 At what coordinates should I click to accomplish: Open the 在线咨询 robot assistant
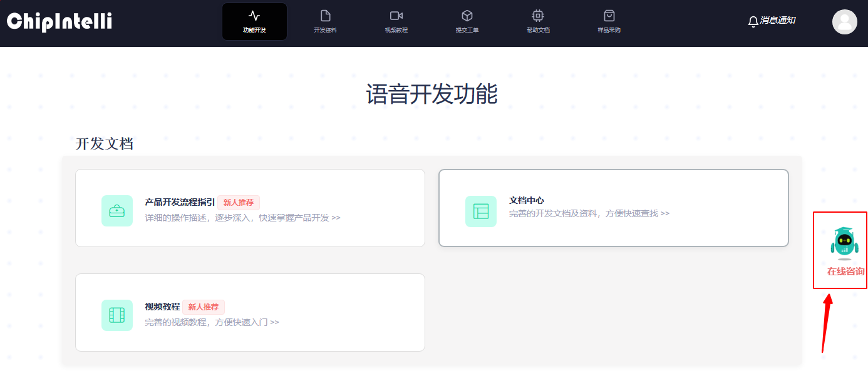844,252
